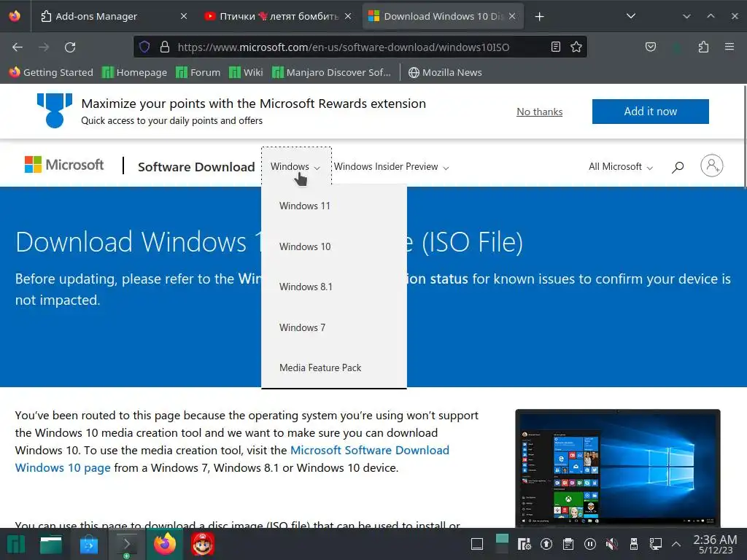Bookmark this page with star icon
This screenshot has width=747, height=560.
tap(576, 47)
